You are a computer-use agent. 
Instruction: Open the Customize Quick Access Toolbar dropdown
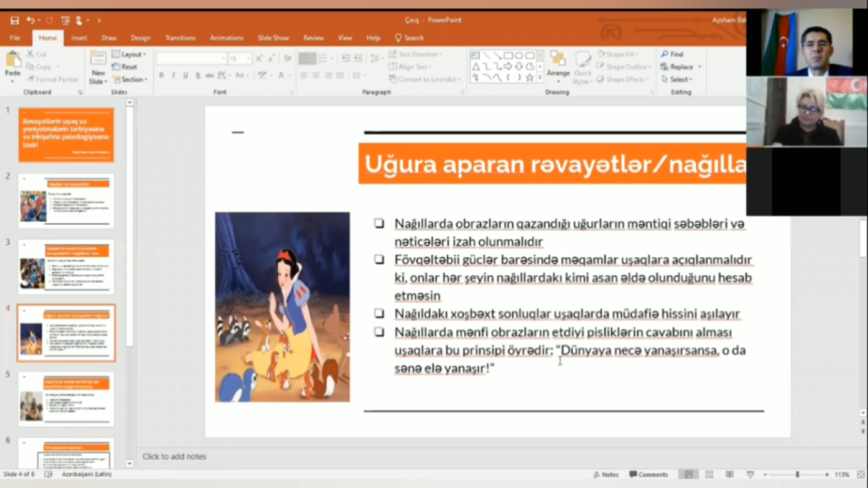pos(99,20)
